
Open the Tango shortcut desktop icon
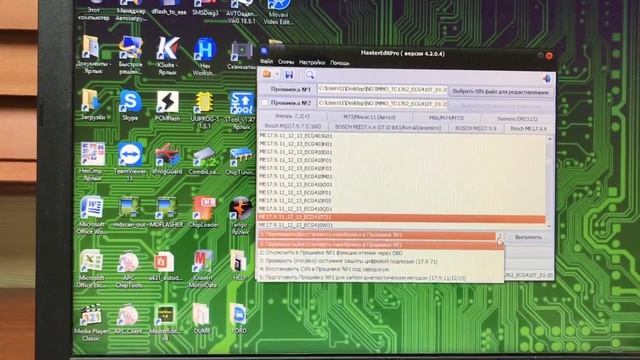point(240,216)
